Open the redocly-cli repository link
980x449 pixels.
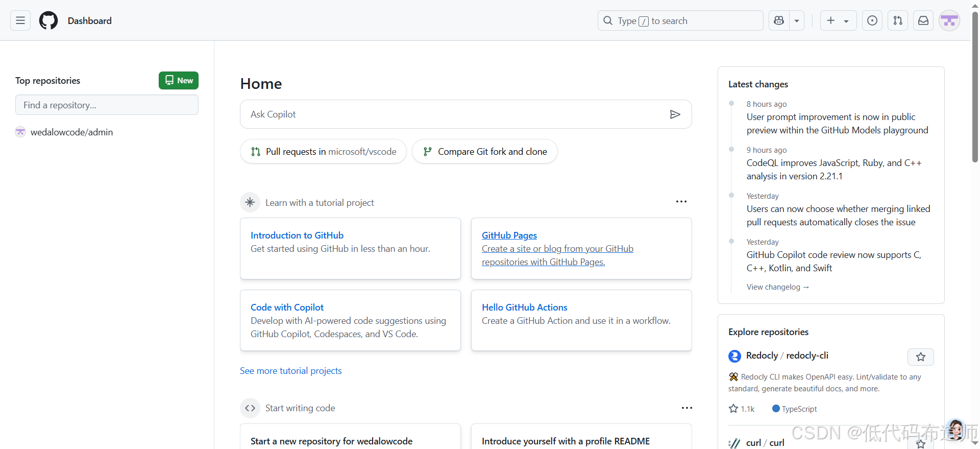(807, 356)
